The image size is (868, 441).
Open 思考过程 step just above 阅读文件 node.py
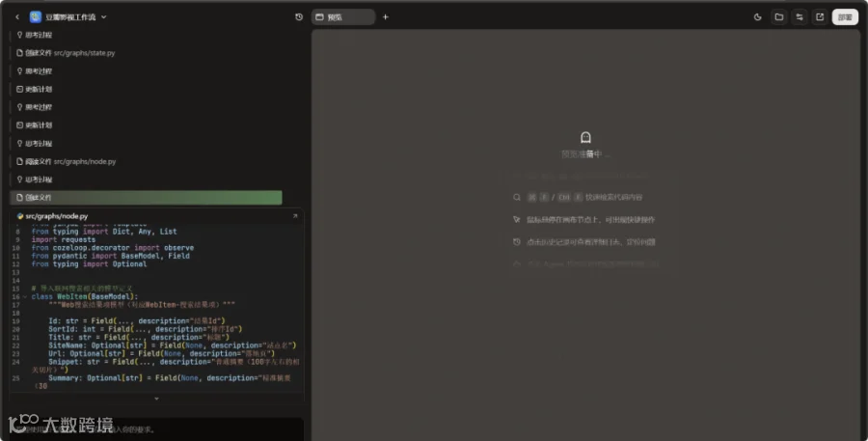pyautogui.click(x=34, y=144)
